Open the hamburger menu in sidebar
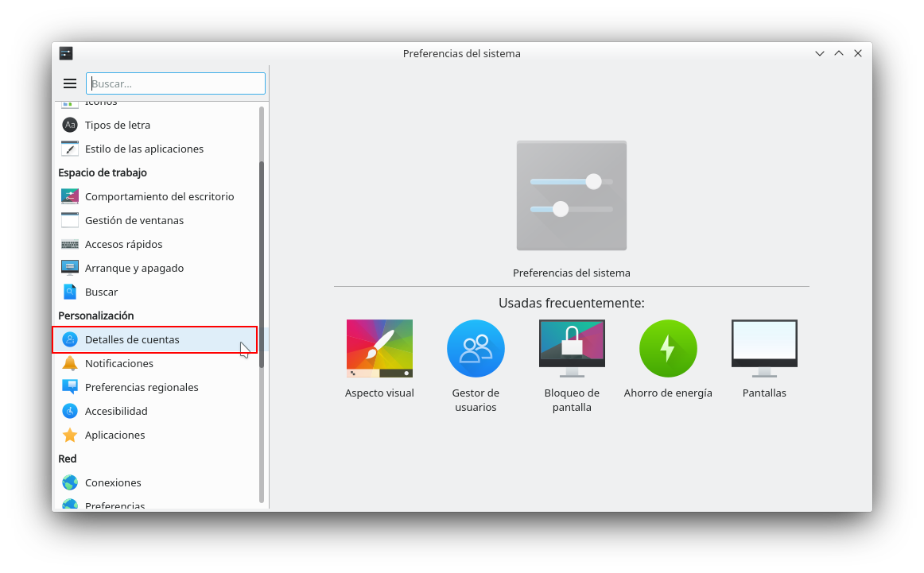The height and width of the screenshot is (573, 924). (x=70, y=83)
